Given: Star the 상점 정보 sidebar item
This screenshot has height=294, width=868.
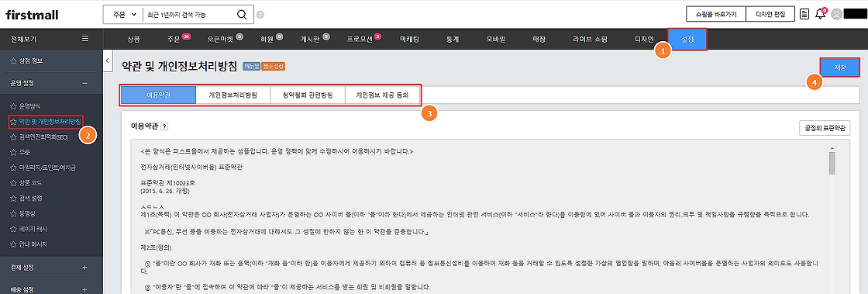Looking at the screenshot, I should [x=13, y=61].
